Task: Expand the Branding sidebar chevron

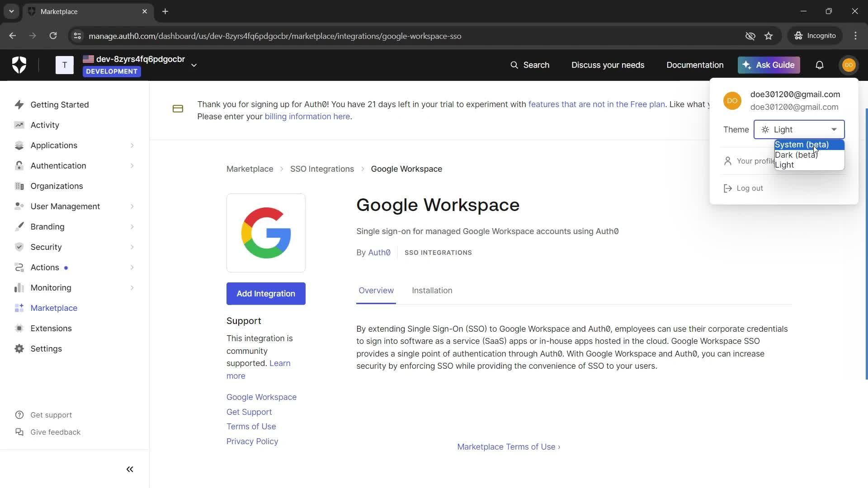Action: coord(132,226)
